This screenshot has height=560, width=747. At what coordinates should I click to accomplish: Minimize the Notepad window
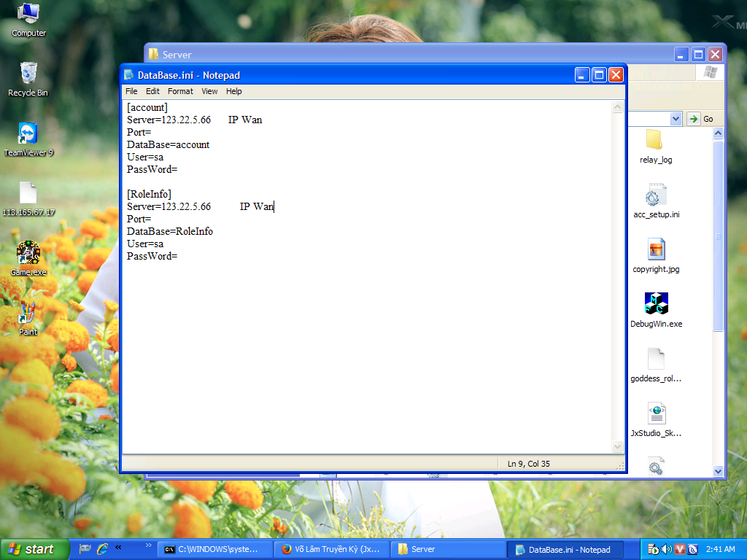coord(581,75)
